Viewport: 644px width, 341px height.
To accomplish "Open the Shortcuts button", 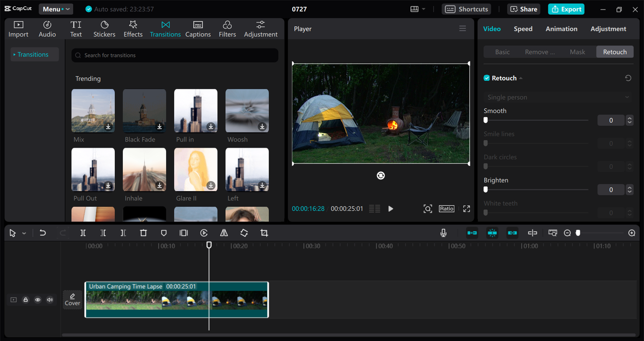I will pos(466,9).
